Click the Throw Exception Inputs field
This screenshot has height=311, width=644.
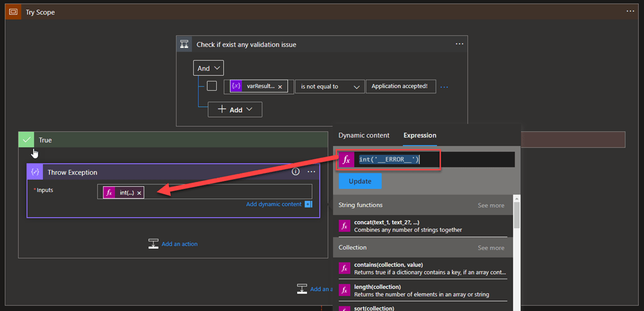click(205, 192)
